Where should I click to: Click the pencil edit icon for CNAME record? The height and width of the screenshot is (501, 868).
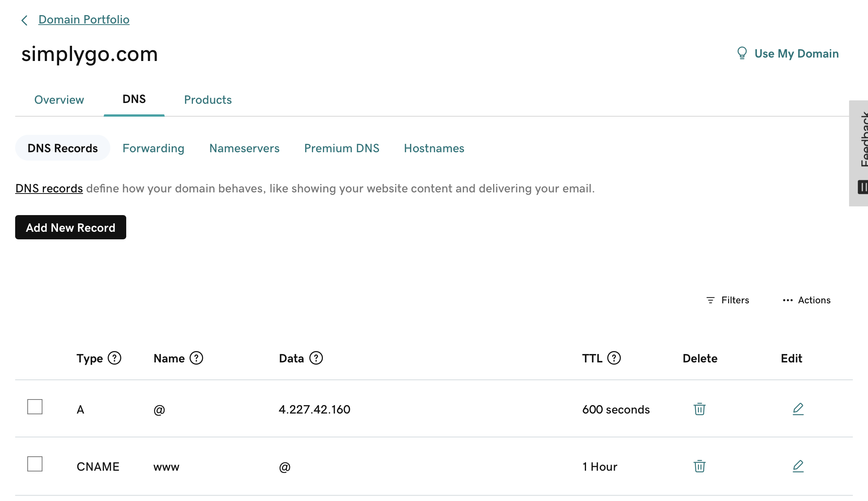tap(798, 466)
